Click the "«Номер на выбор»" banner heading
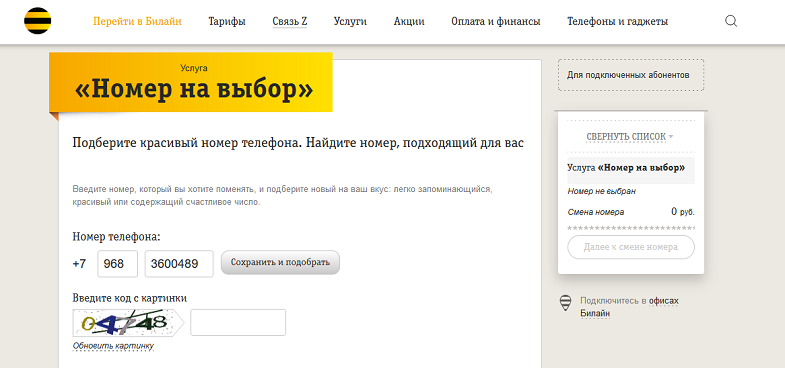Image resolution: width=785 pixels, height=368 pixels. click(194, 89)
